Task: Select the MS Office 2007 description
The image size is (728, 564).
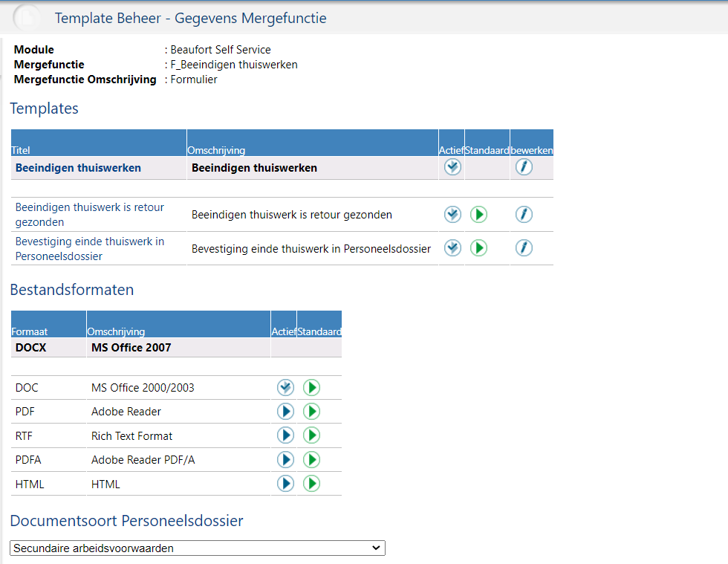Action: 131,348
